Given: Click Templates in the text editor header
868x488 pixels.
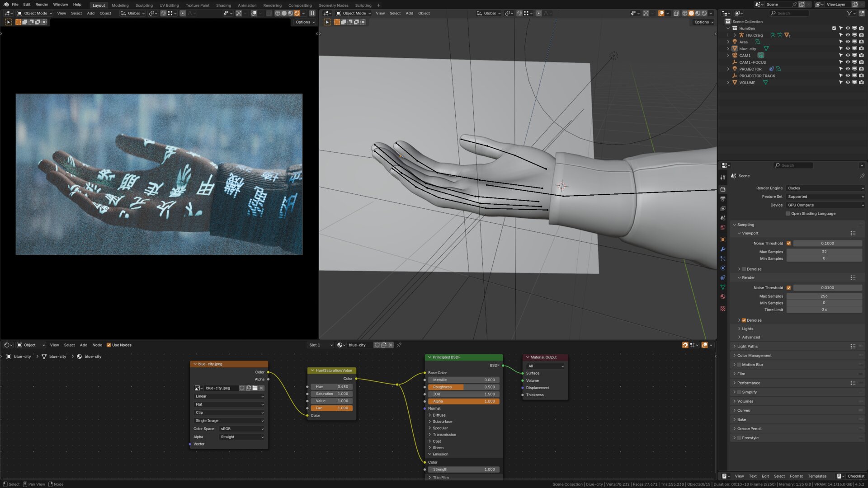Looking at the screenshot, I should pos(817,476).
